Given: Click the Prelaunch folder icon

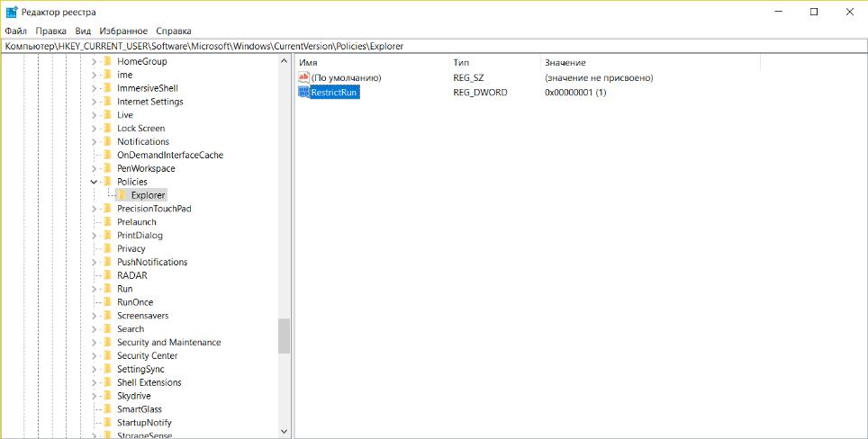Looking at the screenshot, I should tap(107, 221).
